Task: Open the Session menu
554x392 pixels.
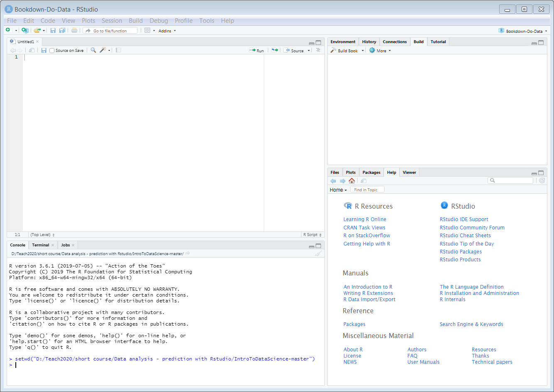Action: pyautogui.click(x=112, y=21)
